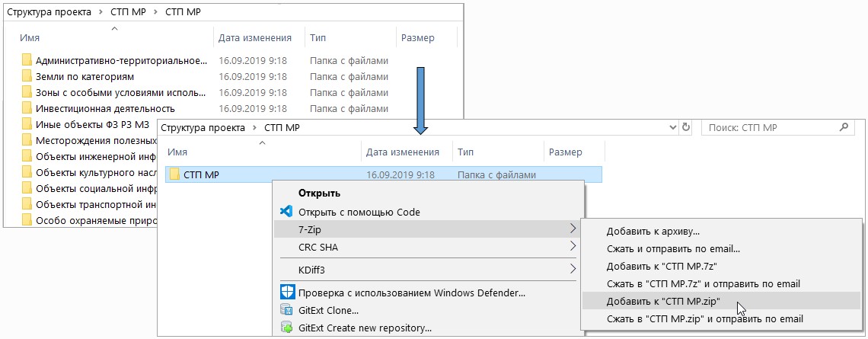The image size is (868, 339).
Task: Sort by Дата изменения column header
Action: (x=403, y=152)
